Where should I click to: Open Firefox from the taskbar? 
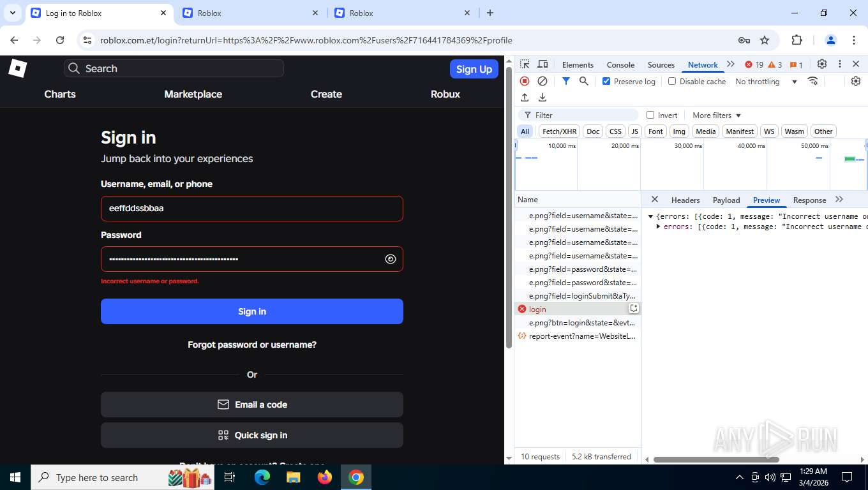(325, 477)
